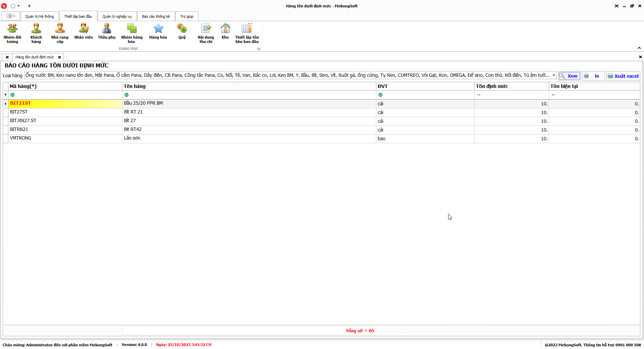This screenshot has width=644, height=349.
Task: Click the MekongSoft support info in status bar
Action: point(593,345)
